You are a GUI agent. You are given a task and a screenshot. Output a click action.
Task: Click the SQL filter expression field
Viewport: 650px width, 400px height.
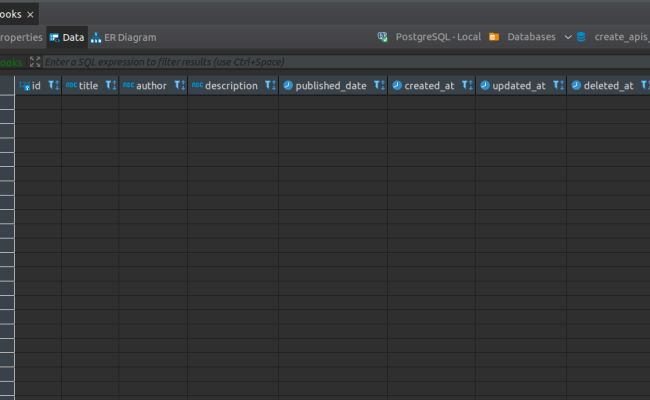click(346, 62)
